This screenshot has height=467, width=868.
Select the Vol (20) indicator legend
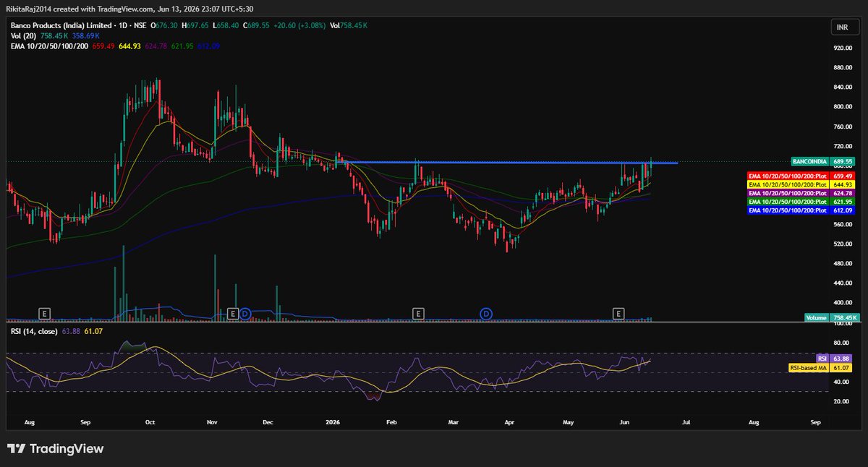click(24, 35)
